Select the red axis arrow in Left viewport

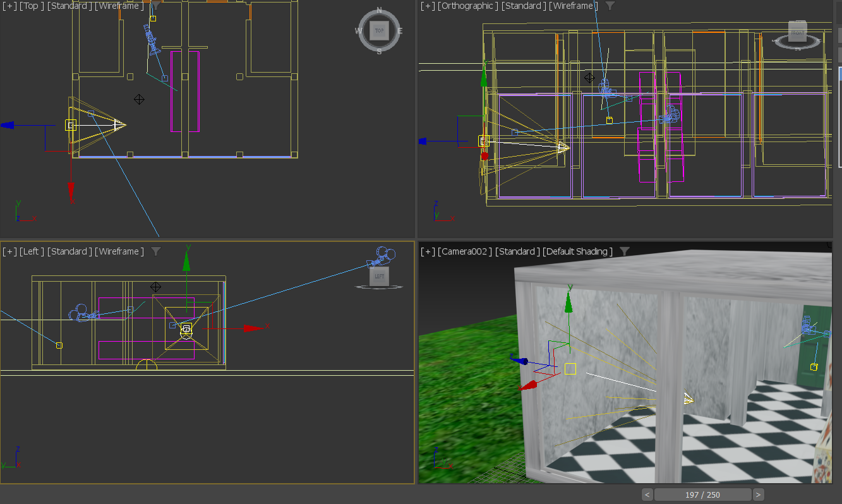coord(253,328)
